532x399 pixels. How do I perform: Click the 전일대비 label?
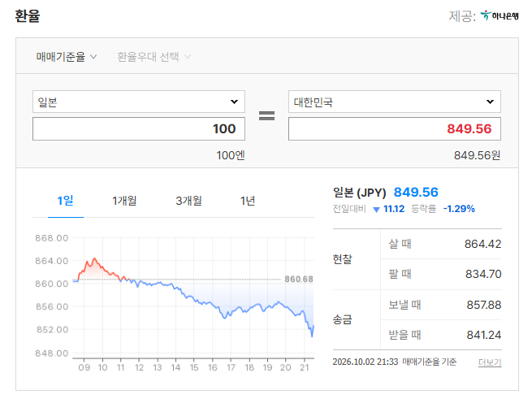coord(349,209)
